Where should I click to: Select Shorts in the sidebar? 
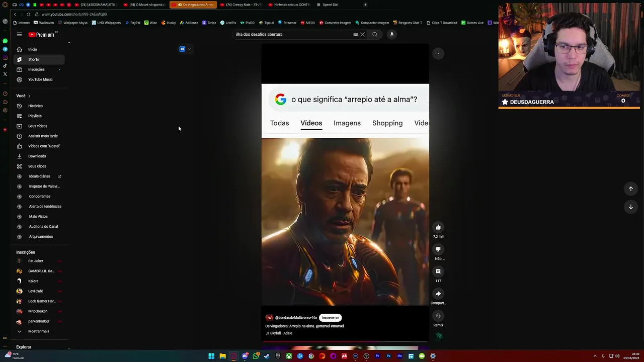(x=39, y=59)
